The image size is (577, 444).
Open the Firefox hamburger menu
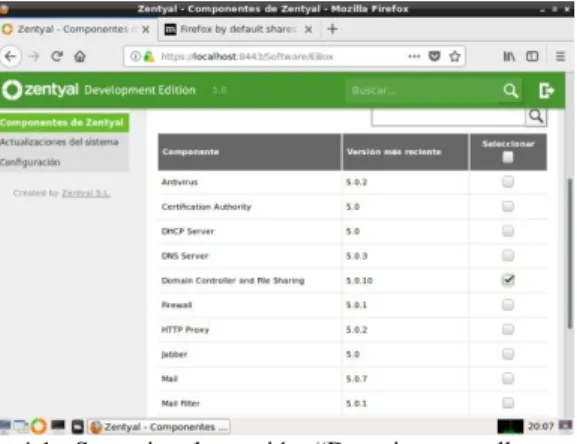(x=560, y=56)
